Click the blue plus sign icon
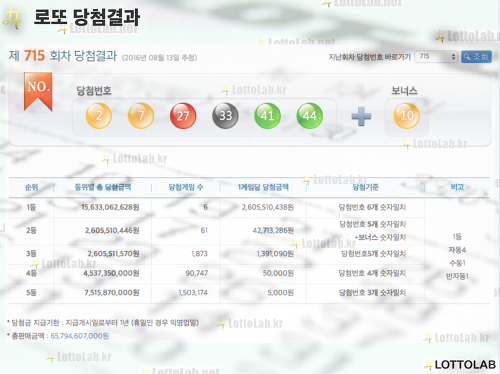This screenshot has width=500, height=374. coord(361,116)
